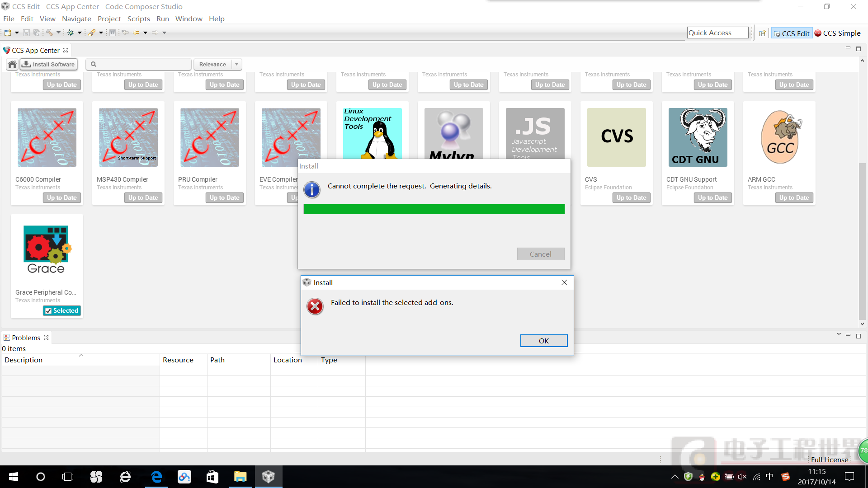
Task: Click the Forward navigation arrow icon
Action: coord(155,33)
